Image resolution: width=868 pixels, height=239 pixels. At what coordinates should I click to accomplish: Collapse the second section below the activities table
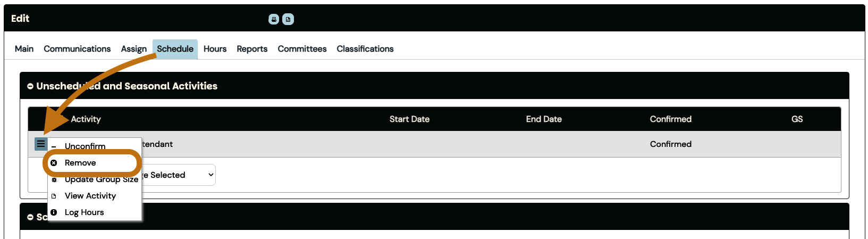(30, 217)
